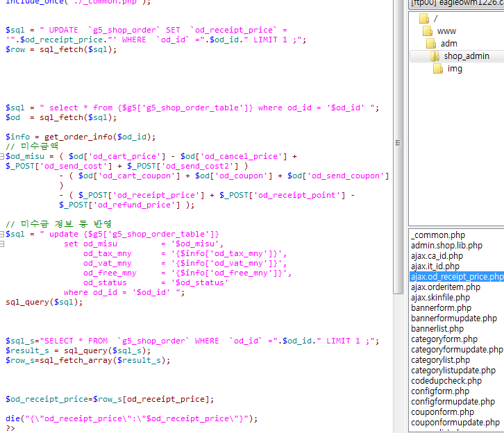Select ajax.ca_id.php file

pos(435,256)
